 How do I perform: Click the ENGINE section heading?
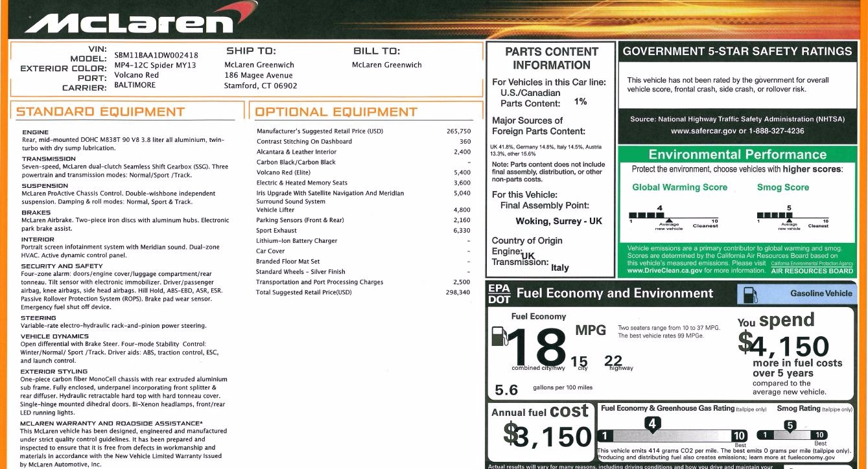35,132
